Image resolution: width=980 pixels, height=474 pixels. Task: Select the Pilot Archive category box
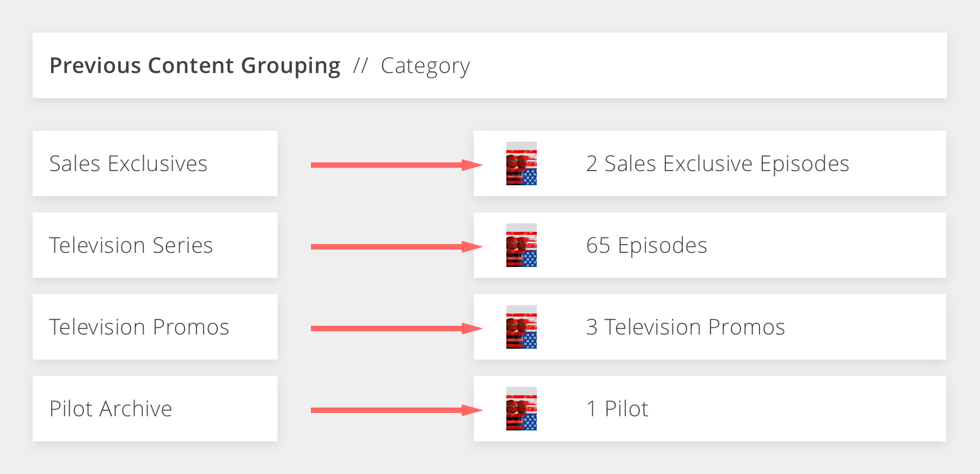click(x=155, y=409)
